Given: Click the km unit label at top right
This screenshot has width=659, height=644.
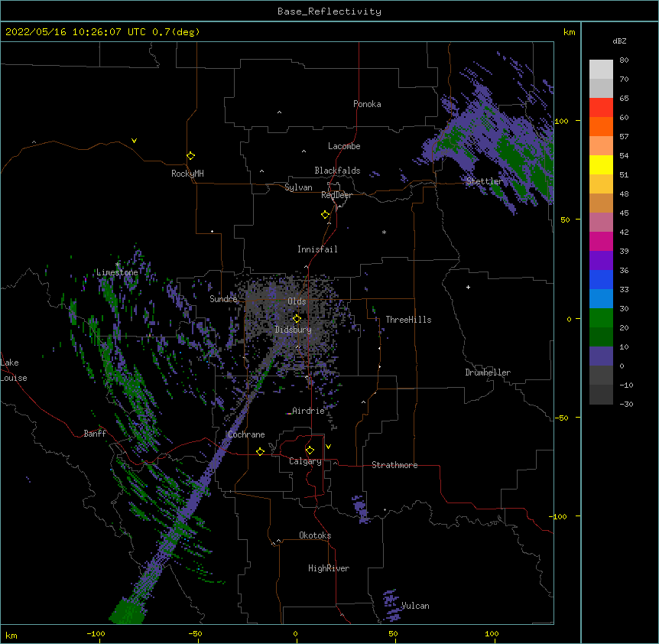Looking at the screenshot, I should coord(569,32).
